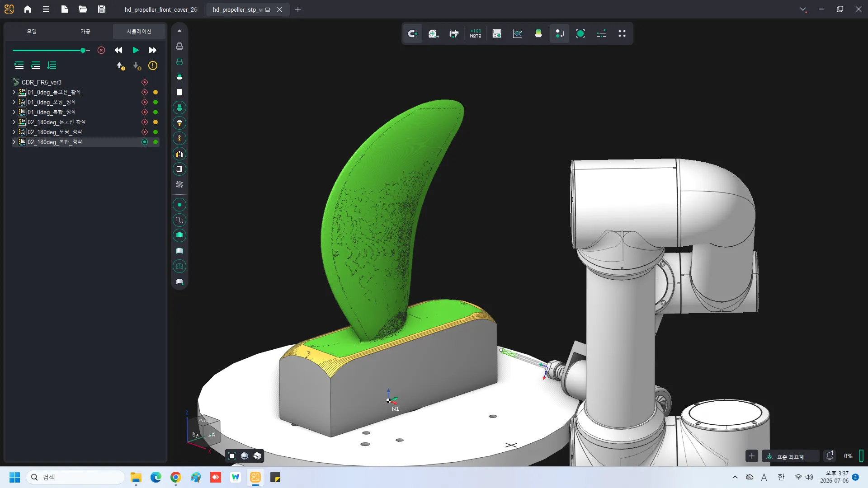Switch to the 모델 tab
This screenshot has width=868, height=488.
(32, 32)
